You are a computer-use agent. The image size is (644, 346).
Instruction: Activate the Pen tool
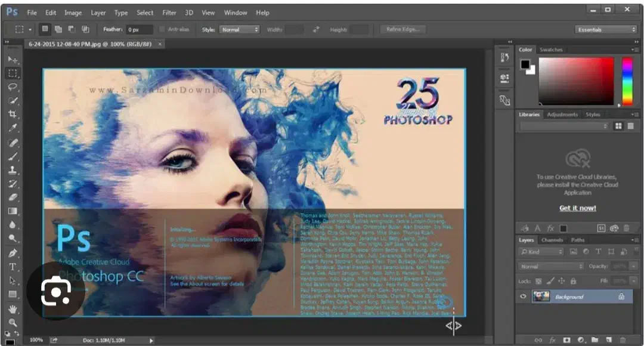click(x=13, y=253)
